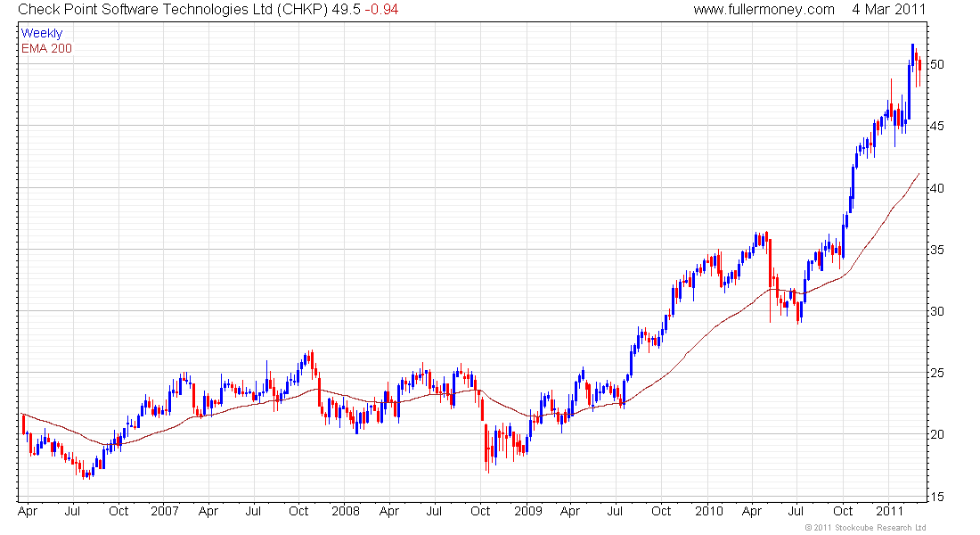Screen dimensions: 980x535
Task: Click the 30 price level label
Action: tap(937, 311)
